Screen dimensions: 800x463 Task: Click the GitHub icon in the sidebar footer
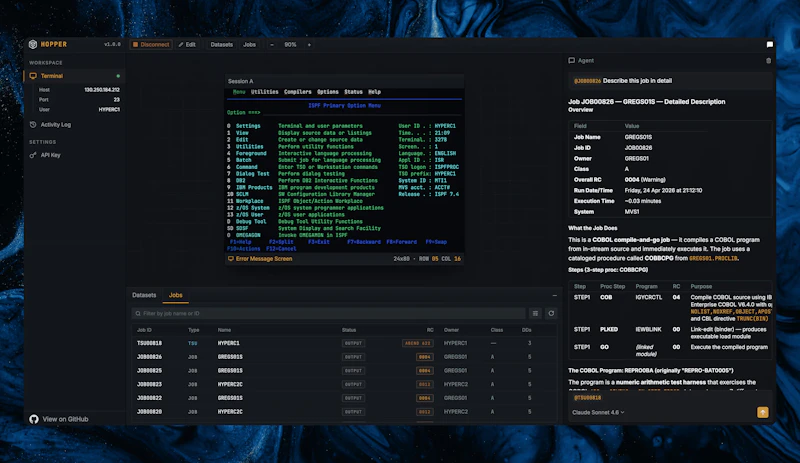[34, 419]
